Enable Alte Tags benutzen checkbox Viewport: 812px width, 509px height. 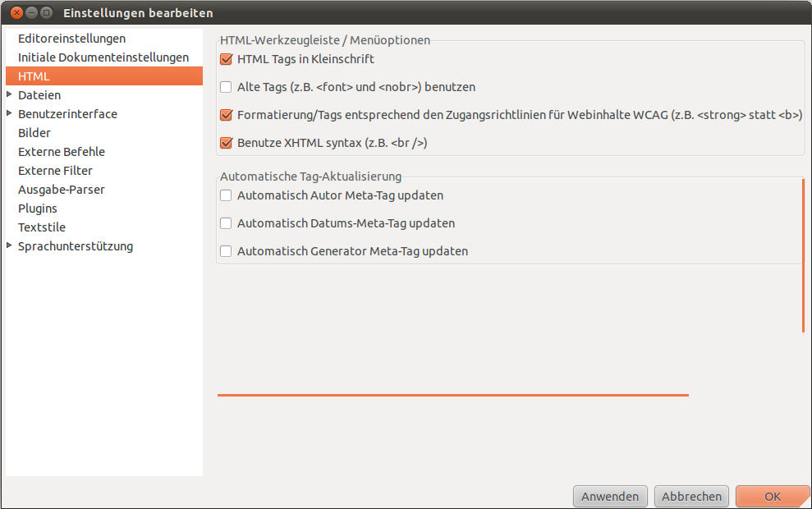click(227, 87)
